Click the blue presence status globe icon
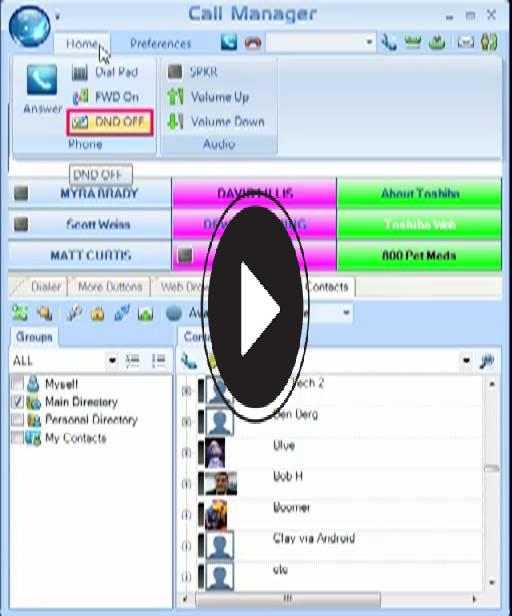 174,313
